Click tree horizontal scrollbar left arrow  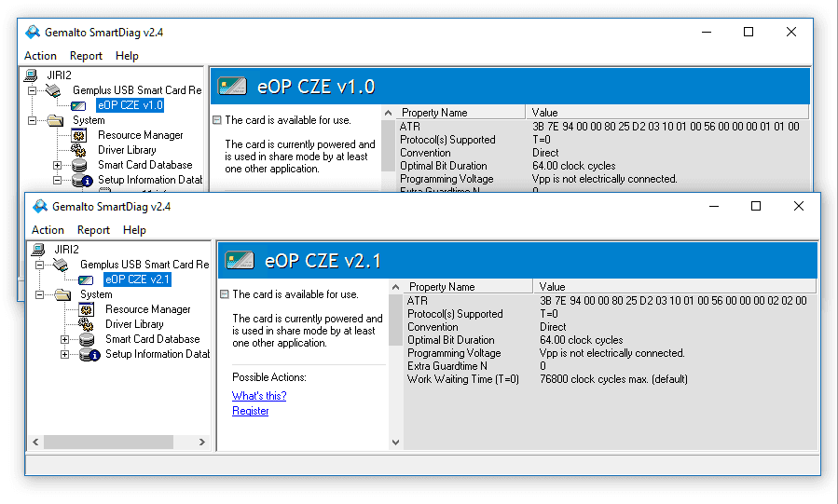pos(35,443)
